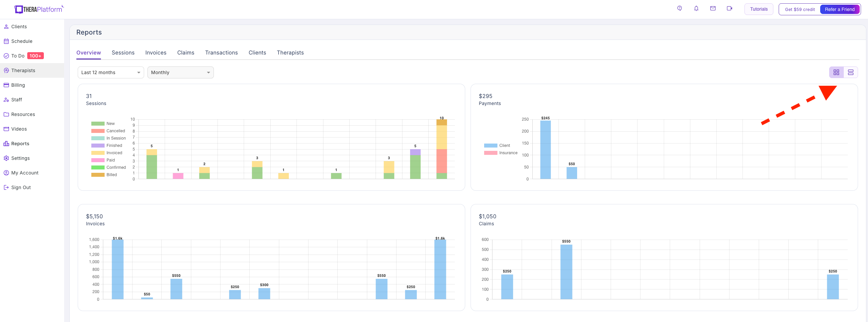
Task: Open Billing via its sidebar card icon
Action: pyautogui.click(x=6, y=85)
